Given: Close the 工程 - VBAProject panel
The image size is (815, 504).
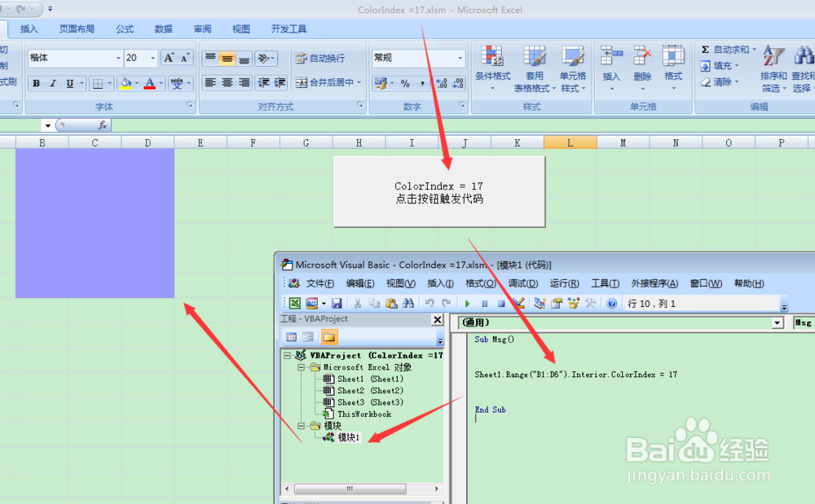Looking at the screenshot, I should click(437, 320).
